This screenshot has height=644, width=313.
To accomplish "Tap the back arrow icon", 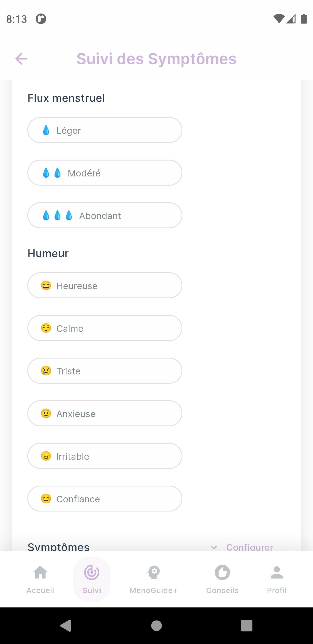I will point(22,59).
